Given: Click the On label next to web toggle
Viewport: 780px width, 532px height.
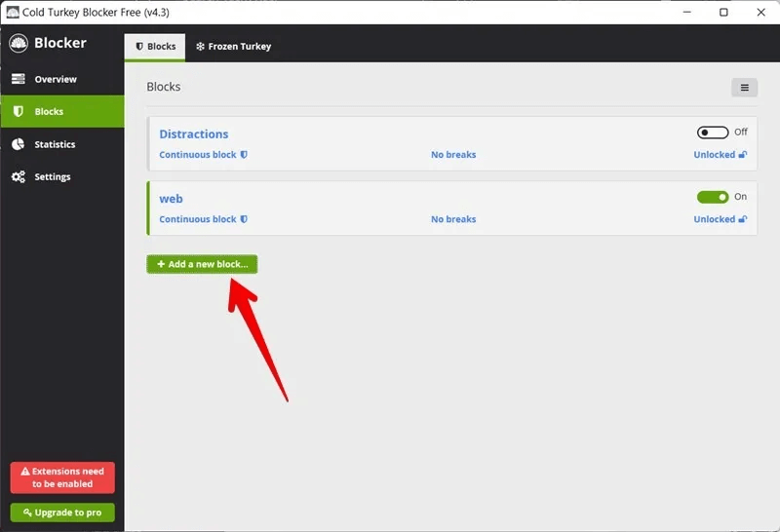Looking at the screenshot, I should 740,197.
